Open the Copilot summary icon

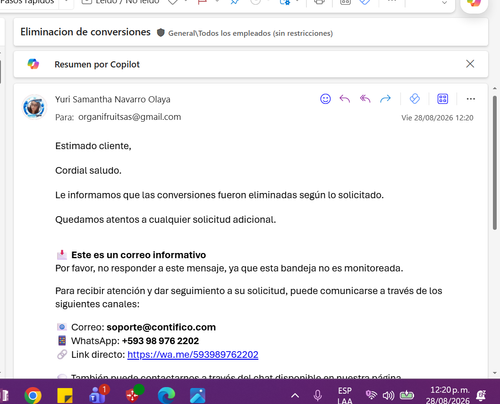point(33,64)
